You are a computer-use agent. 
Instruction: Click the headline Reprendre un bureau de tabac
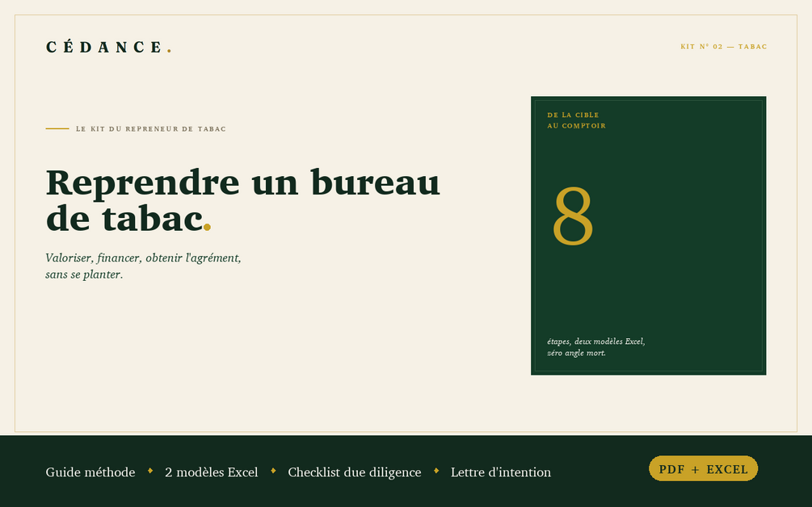243,200
